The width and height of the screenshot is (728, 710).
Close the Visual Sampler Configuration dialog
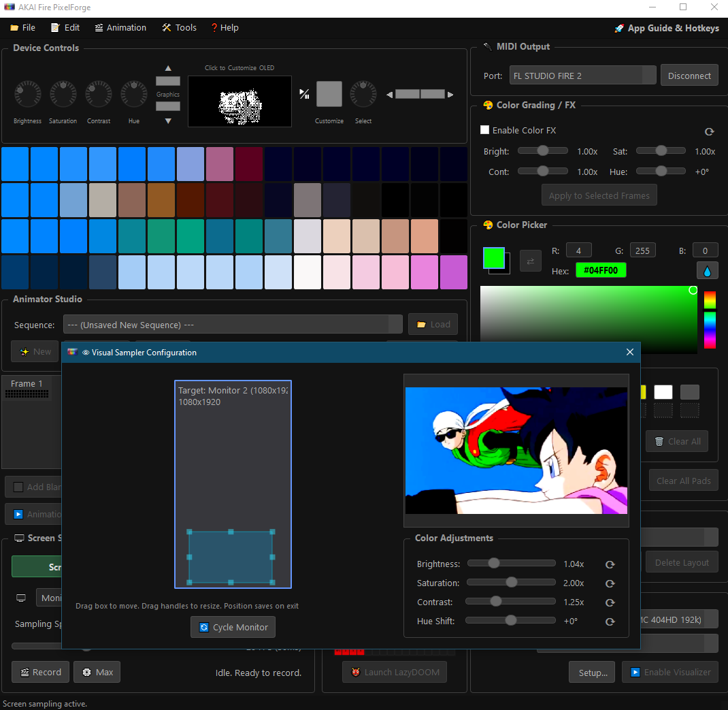(629, 352)
